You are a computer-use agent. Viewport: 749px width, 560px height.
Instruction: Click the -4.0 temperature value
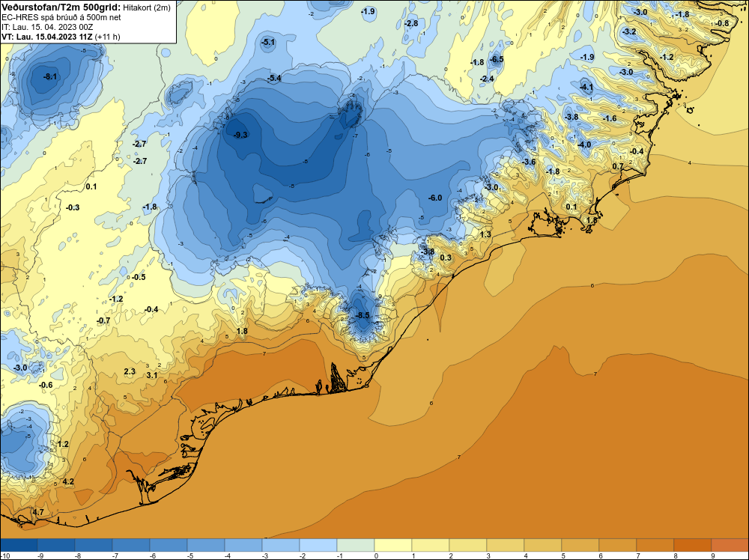click(x=584, y=144)
